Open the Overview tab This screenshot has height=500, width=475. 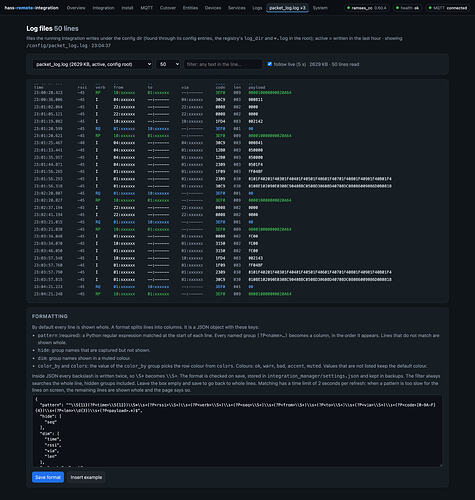click(x=76, y=8)
